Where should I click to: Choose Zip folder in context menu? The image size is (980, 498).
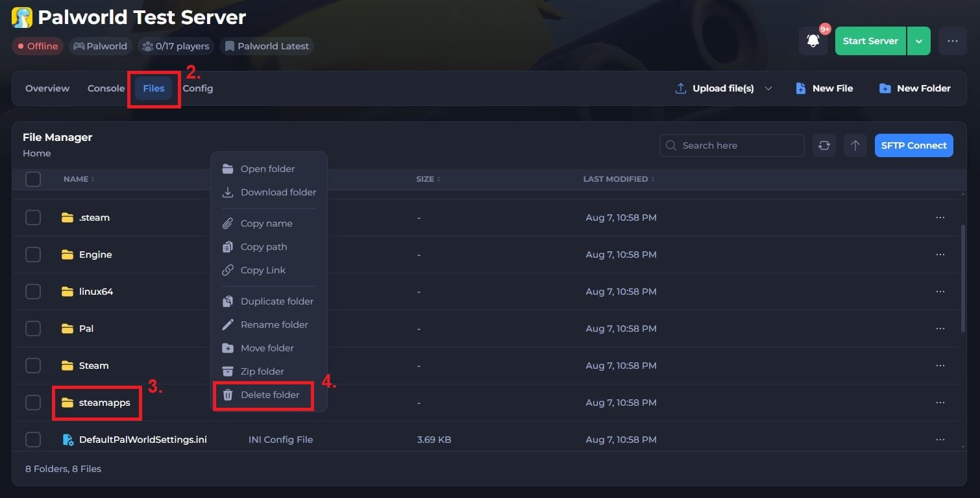click(x=269, y=371)
